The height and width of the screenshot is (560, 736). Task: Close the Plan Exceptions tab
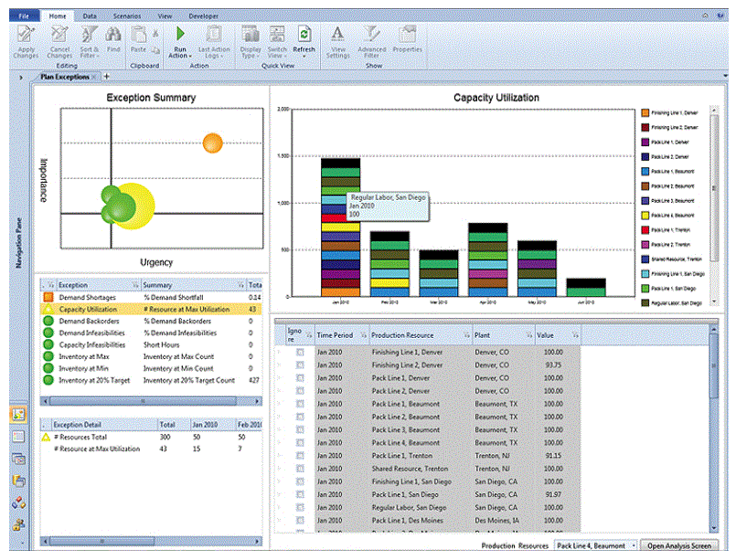click(x=94, y=77)
